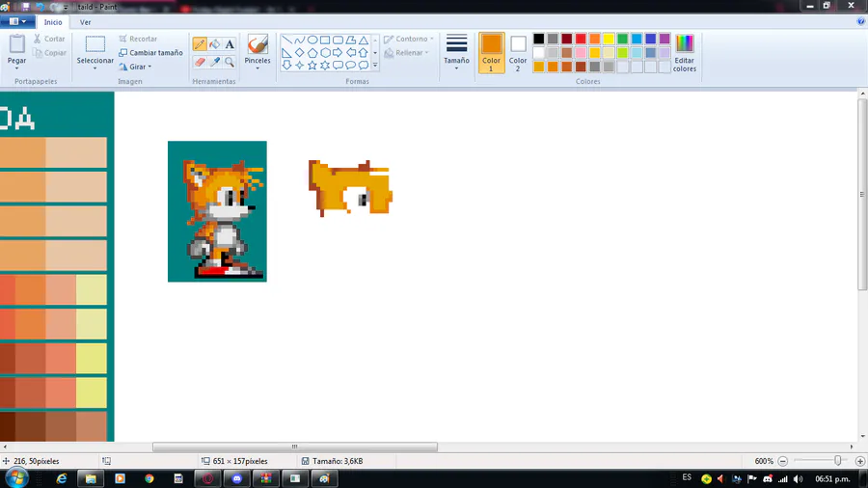The image size is (868, 488).
Task: Expand the shapes gallery More arrow
Action: coord(375,66)
